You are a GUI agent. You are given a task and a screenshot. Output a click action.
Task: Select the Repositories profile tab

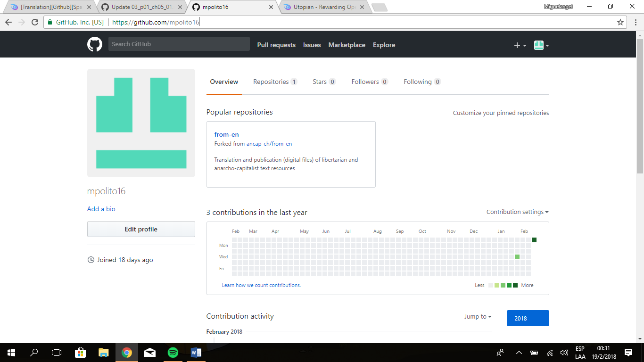tap(275, 82)
